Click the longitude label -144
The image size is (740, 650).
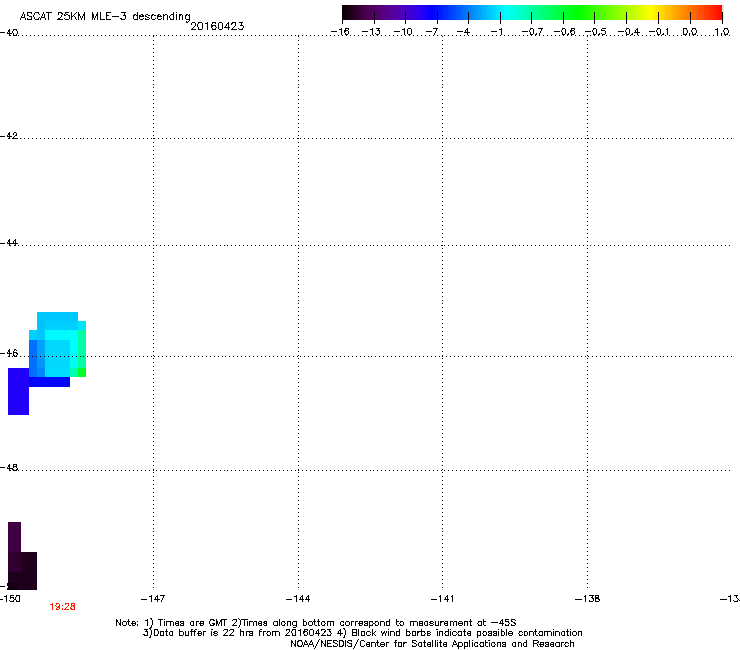298,599
